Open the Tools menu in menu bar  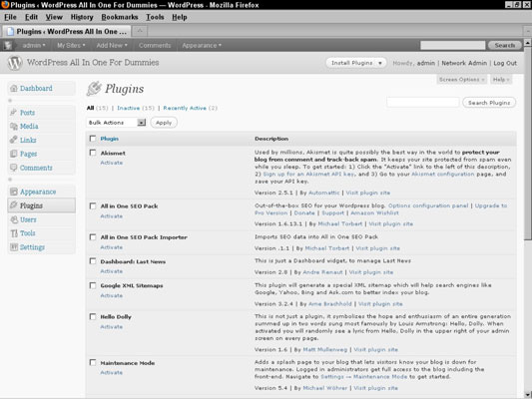coord(155,17)
